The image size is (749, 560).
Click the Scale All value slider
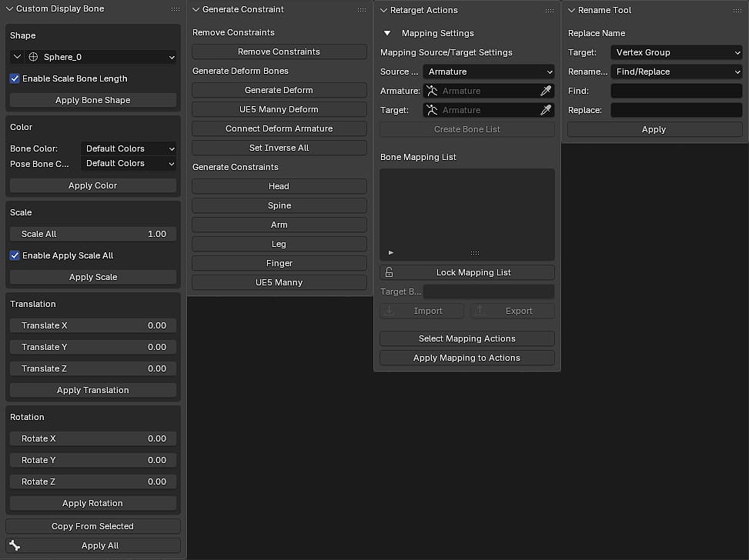[x=93, y=234]
